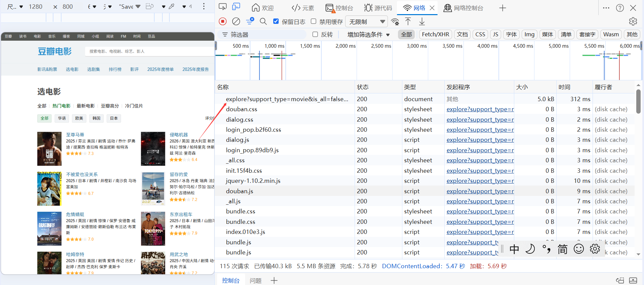
Task: Open the 无限制 throttling dropdown
Action: [x=367, y=22]
